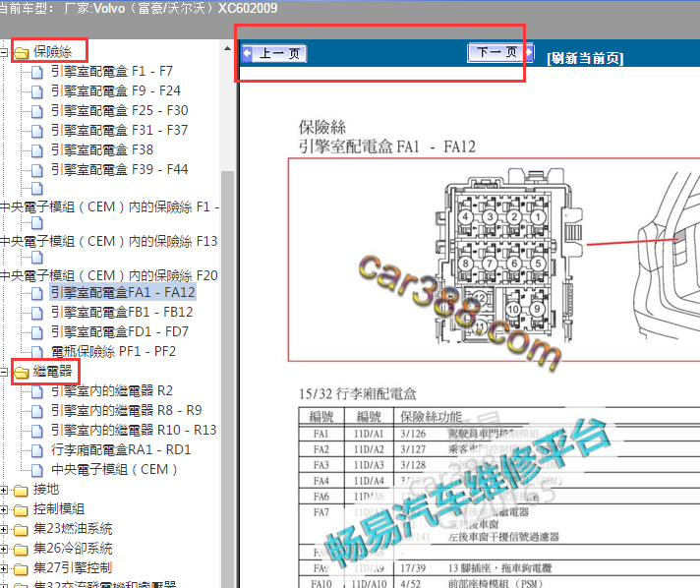Viewport: 700px width, 588px height.
Task: Open 引擎室配電盒 F25 - F30 page
Action: [119, 110]
